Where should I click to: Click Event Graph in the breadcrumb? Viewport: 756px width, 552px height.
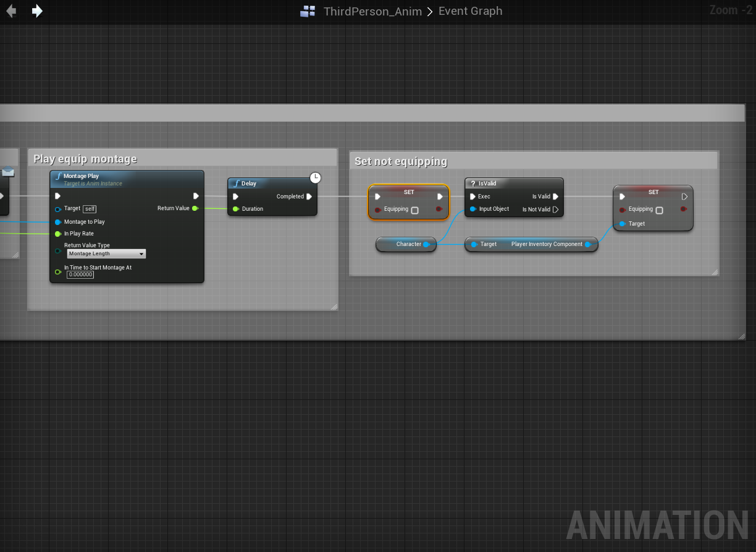470,11
